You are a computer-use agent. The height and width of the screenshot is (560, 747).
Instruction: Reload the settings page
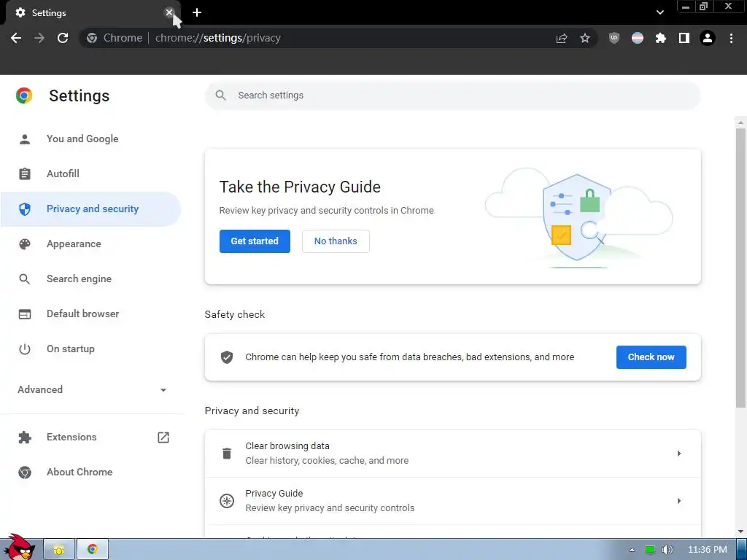tap(63, 38)
